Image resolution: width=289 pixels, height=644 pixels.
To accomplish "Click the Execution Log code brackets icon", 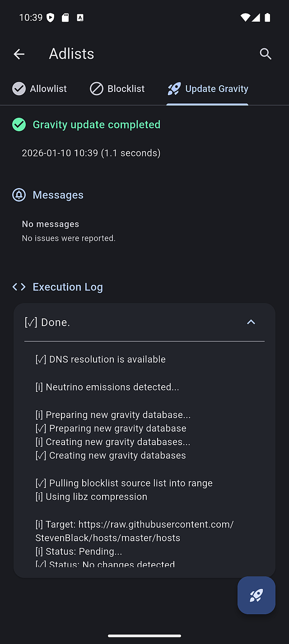I will (19, 287).
